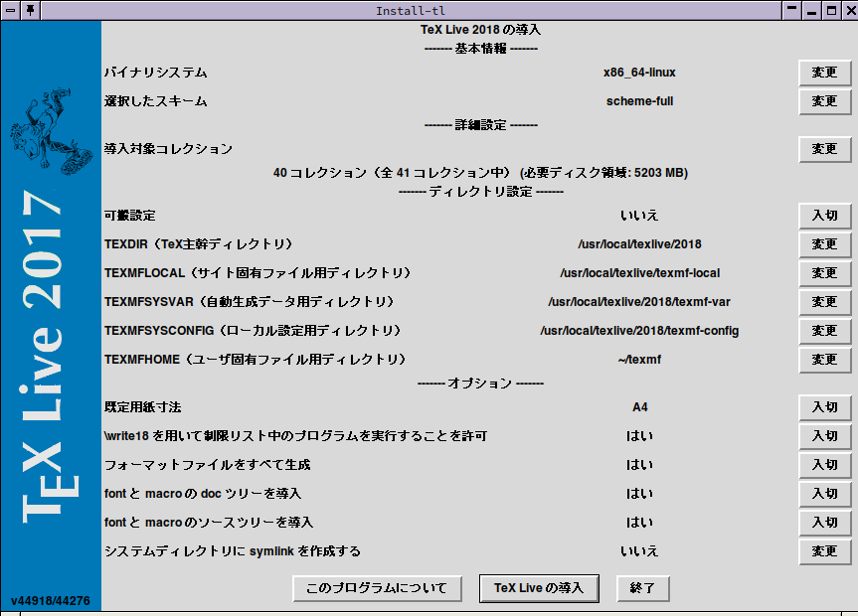Click the 導入対象コレクション label

pyautogui.click(x=169, y=149)
